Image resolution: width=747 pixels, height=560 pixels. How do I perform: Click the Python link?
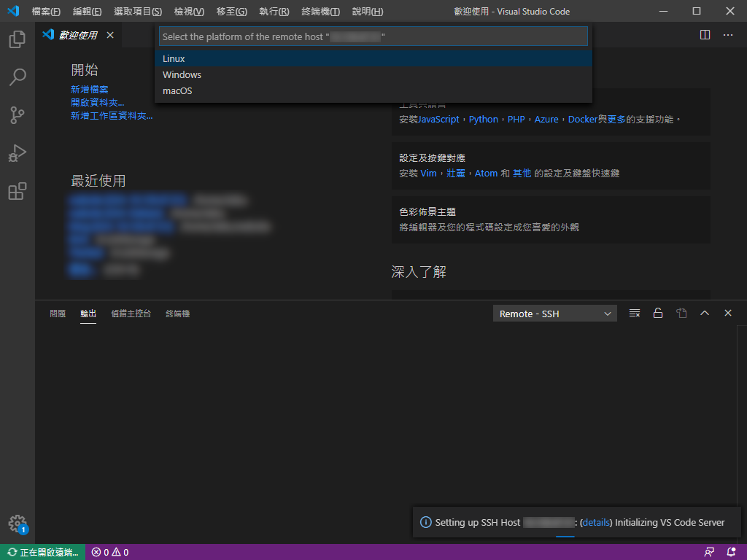(x=484, y=119)
